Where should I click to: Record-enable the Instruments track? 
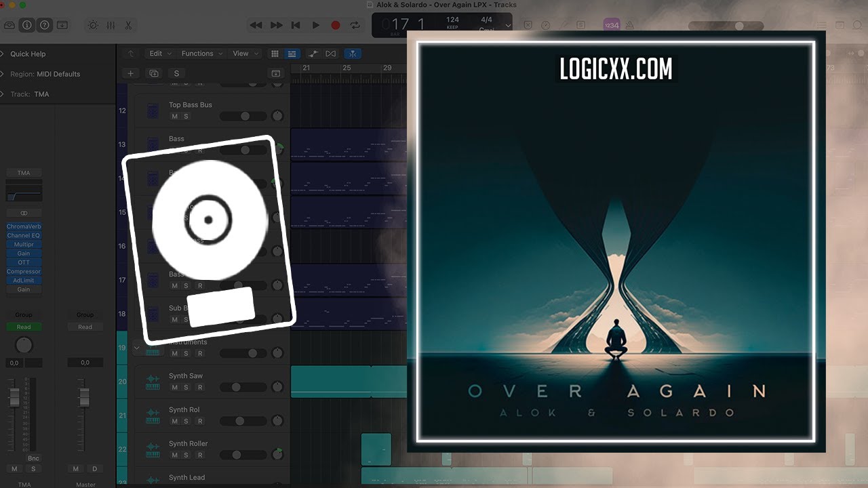point(199,353)
